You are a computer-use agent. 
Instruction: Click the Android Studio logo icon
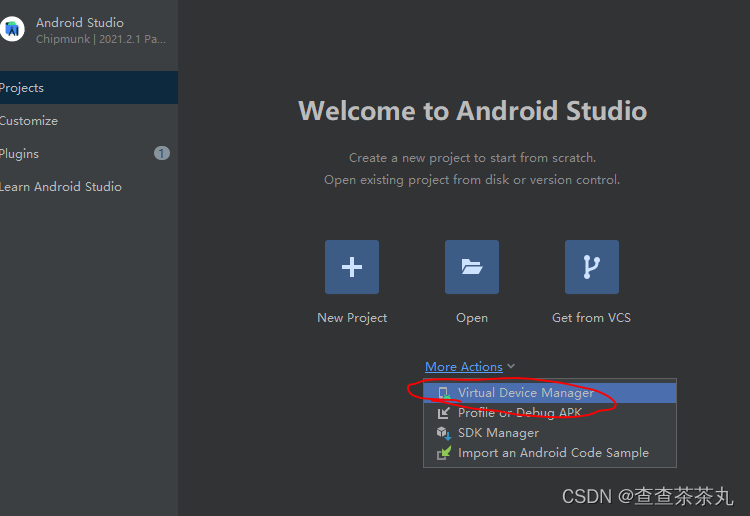click(x=12, y=29)
